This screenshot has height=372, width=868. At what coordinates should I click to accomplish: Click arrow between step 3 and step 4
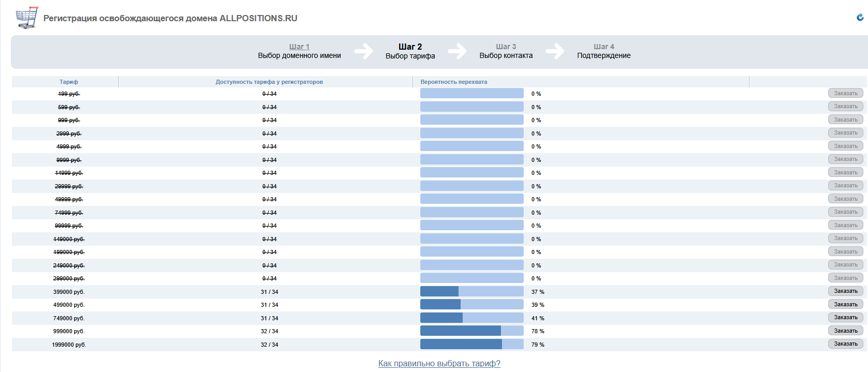[x=555, y=51]
